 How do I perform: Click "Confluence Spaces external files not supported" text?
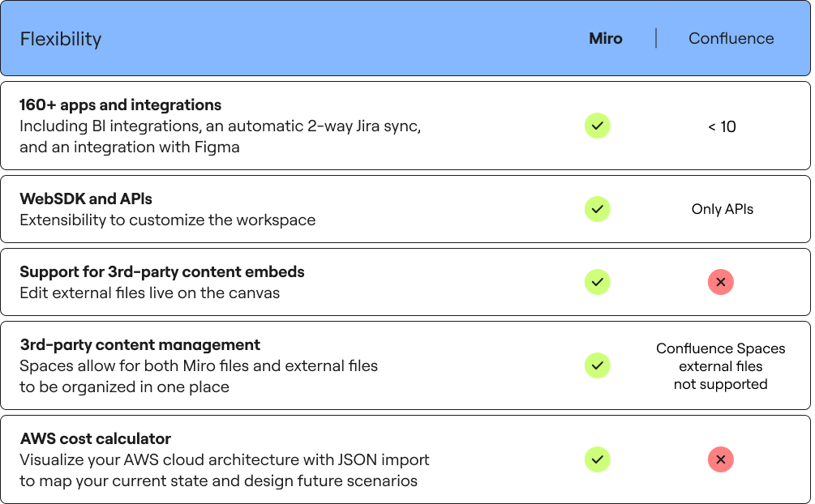(720, 366)
